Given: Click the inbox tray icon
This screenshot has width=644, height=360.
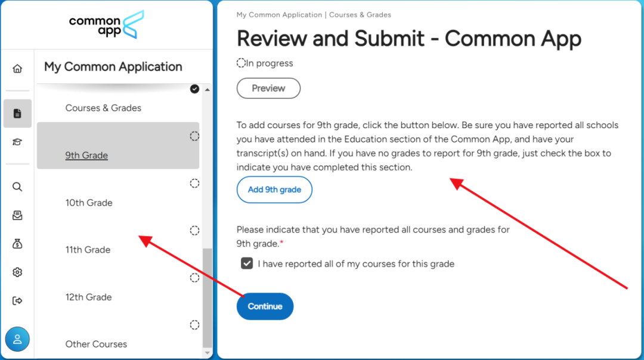Looking at the screenshot, I should (x=17, y=215).
